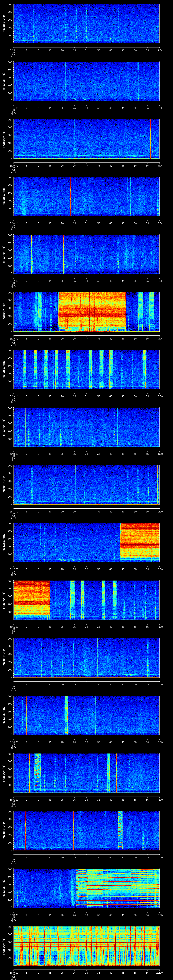Click the 20:00 end time label
Viewport: 173px width, 980px height.
160,972
